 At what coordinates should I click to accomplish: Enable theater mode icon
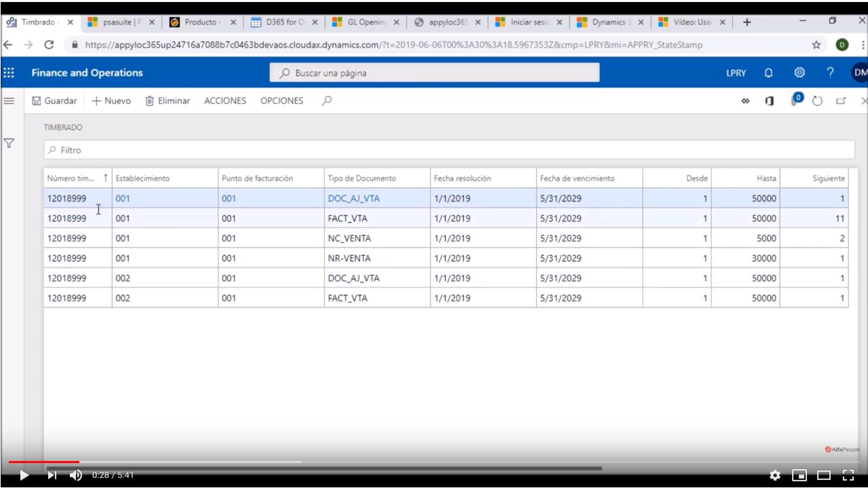[824, 475]
